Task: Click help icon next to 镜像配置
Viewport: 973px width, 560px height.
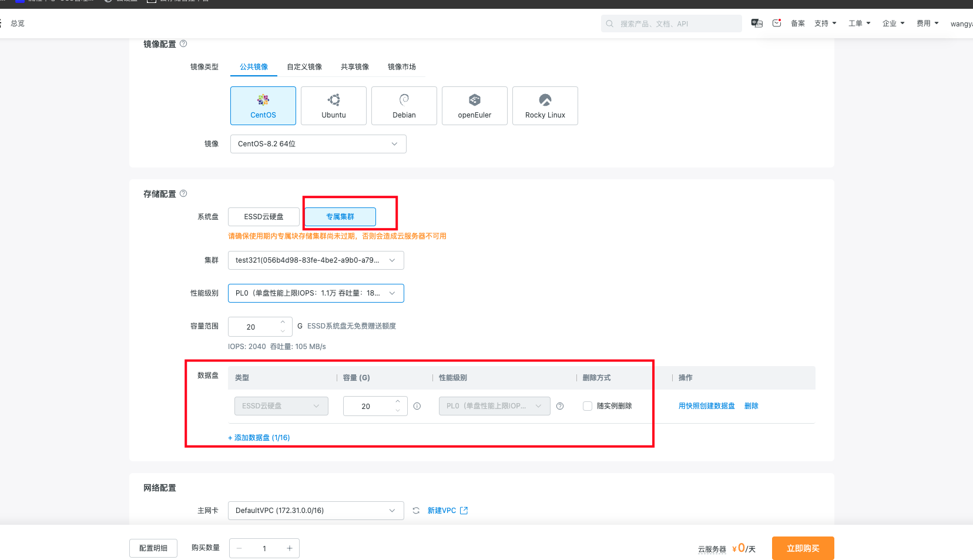Action: (183, 44)
